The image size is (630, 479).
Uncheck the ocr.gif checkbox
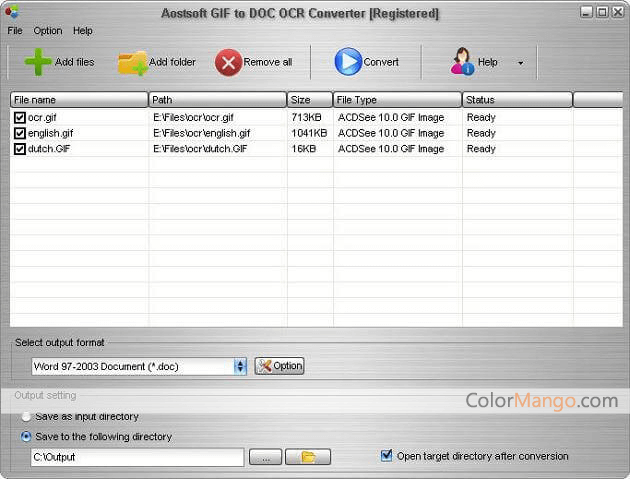click(x=19, y=117)
